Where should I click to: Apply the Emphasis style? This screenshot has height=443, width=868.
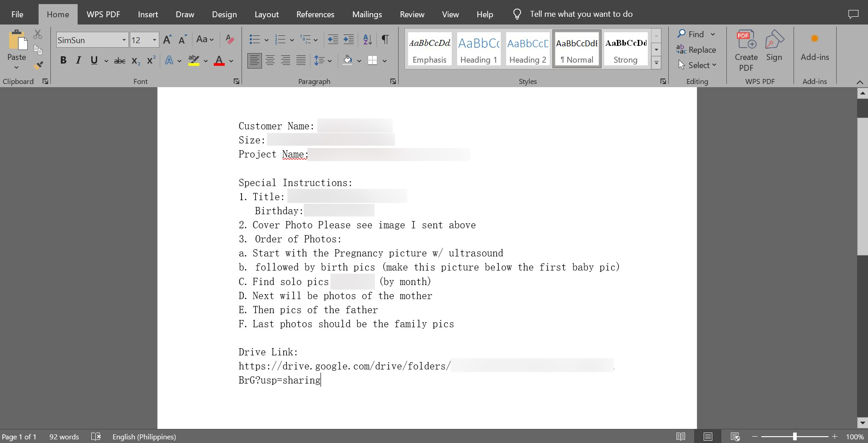pos(429,49)
